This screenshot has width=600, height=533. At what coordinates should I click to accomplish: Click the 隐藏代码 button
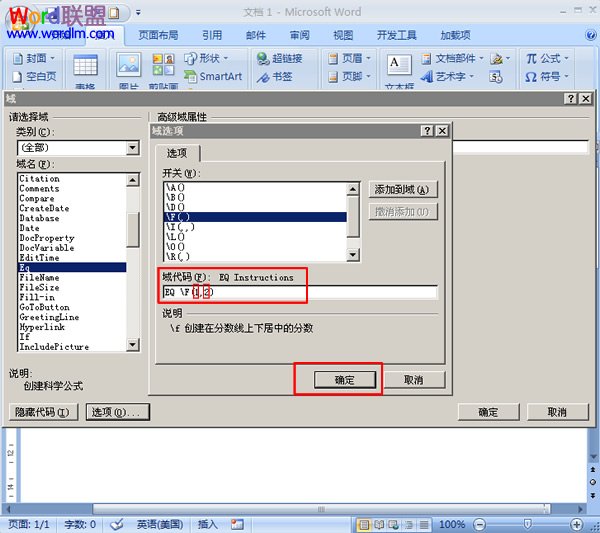click(42, 412)
